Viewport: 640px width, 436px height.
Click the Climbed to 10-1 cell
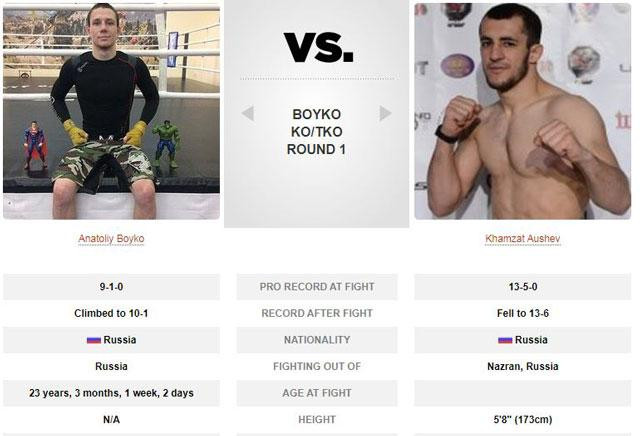tap(111, 313)
